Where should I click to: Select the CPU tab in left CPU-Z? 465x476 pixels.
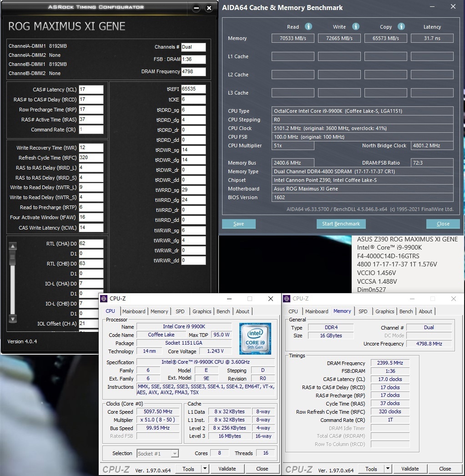pyautogui.click(x=110, y=311)
